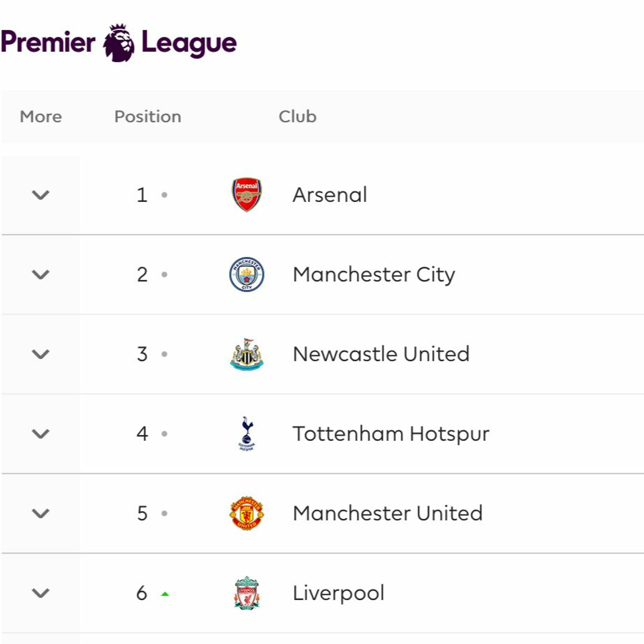The height and width of the screenshot is (644, 644).
Task: Click the Arsenal club crest
Action: (247, 195)
